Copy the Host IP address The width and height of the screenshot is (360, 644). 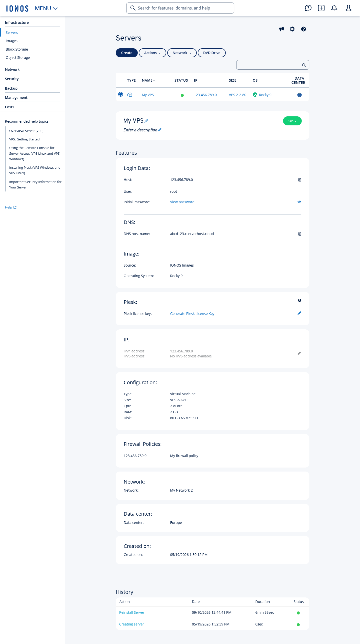click(x=299, y=180)
